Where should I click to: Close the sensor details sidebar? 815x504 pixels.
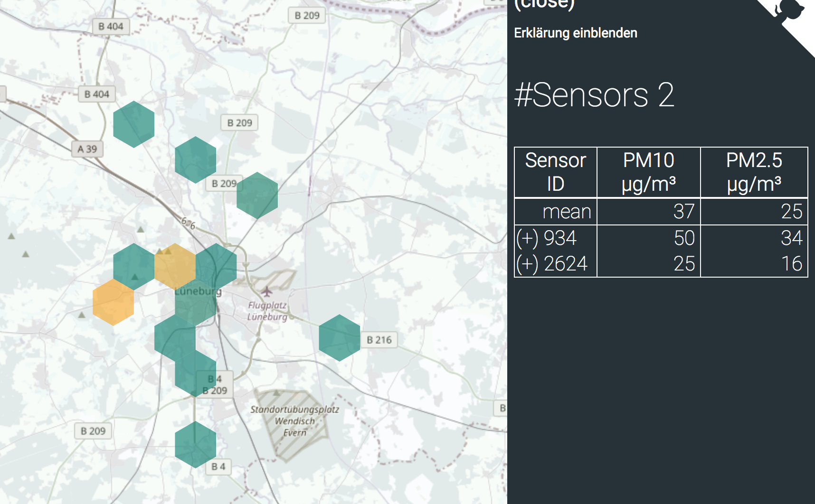[x=544, y=4]
